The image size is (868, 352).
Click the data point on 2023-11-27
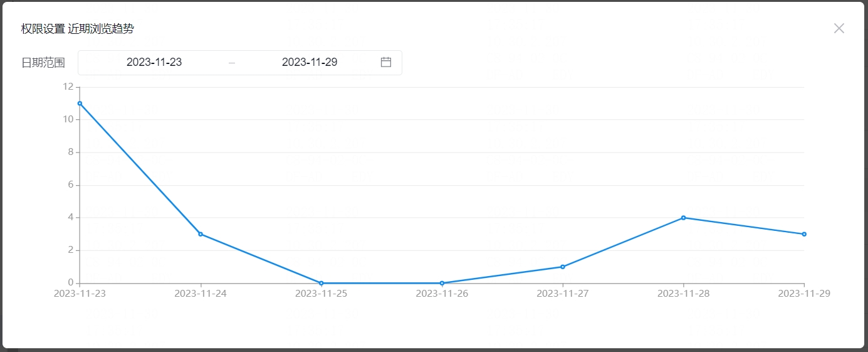[563, 267]
